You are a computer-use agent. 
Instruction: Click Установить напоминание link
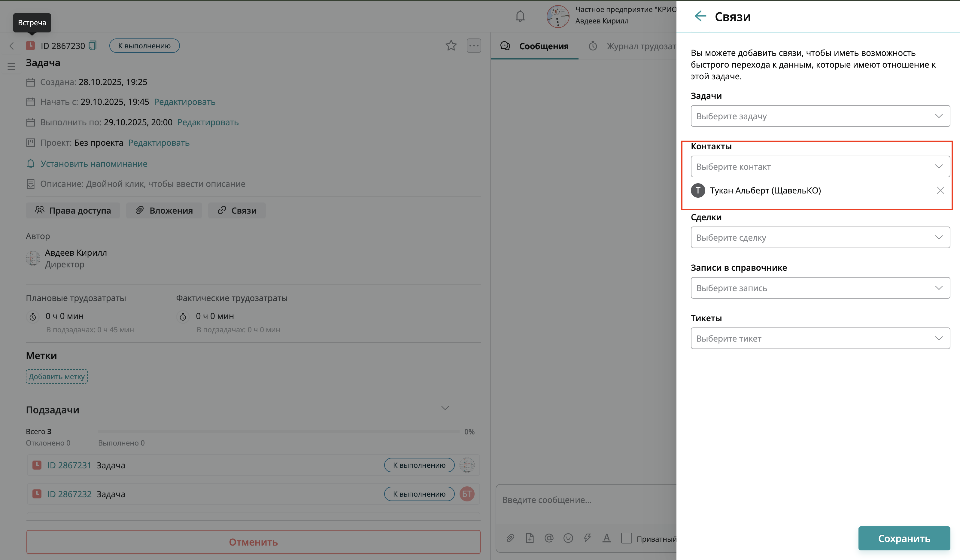tap(94, 164)
